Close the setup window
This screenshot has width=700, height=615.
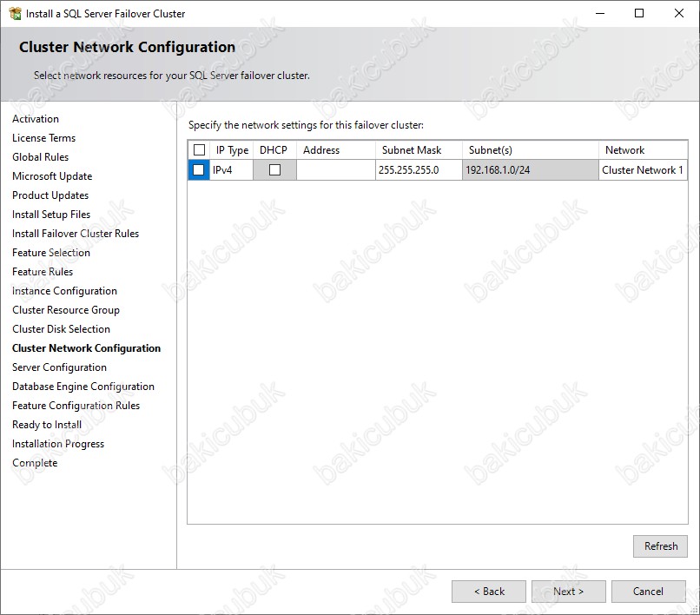click(678, 13)
